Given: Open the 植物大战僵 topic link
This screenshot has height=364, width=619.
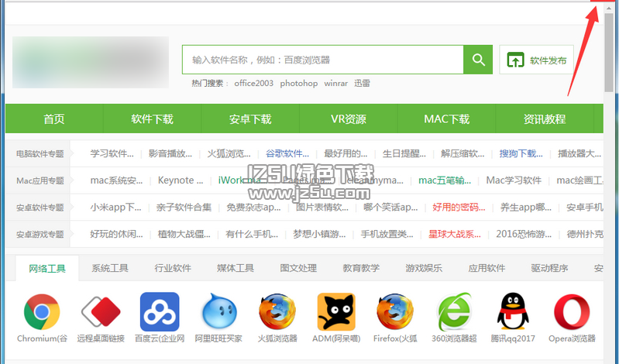Looking at the screenshot, I should click(184, 234).
